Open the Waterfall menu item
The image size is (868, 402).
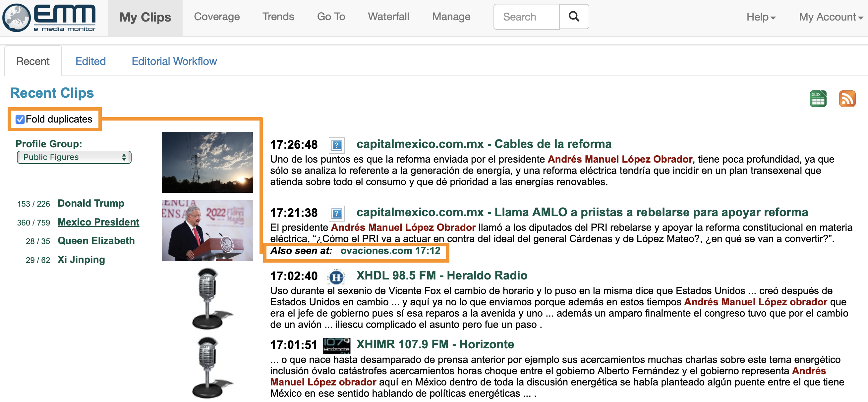tap(388, 17)
